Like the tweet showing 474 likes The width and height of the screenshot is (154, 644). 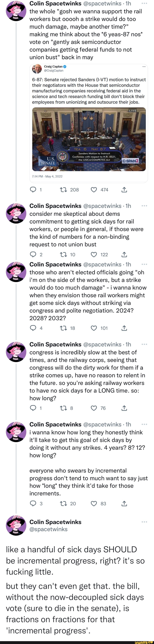94,190
